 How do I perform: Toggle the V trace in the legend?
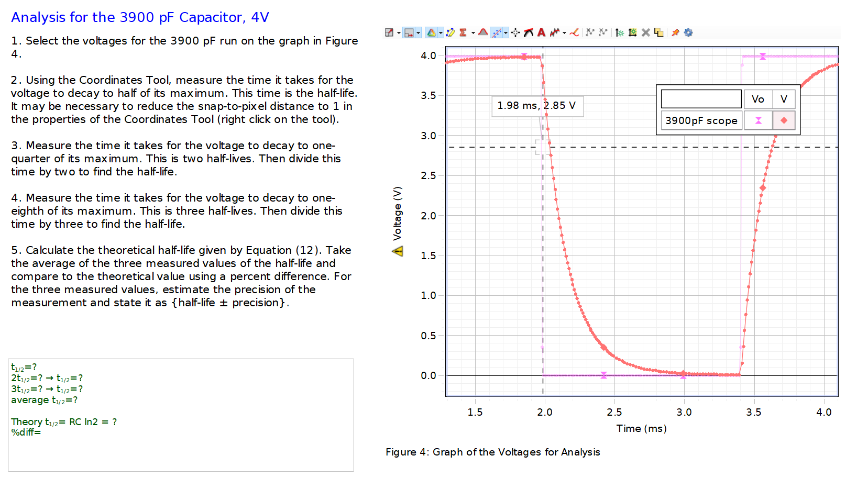tap(784, 99)
